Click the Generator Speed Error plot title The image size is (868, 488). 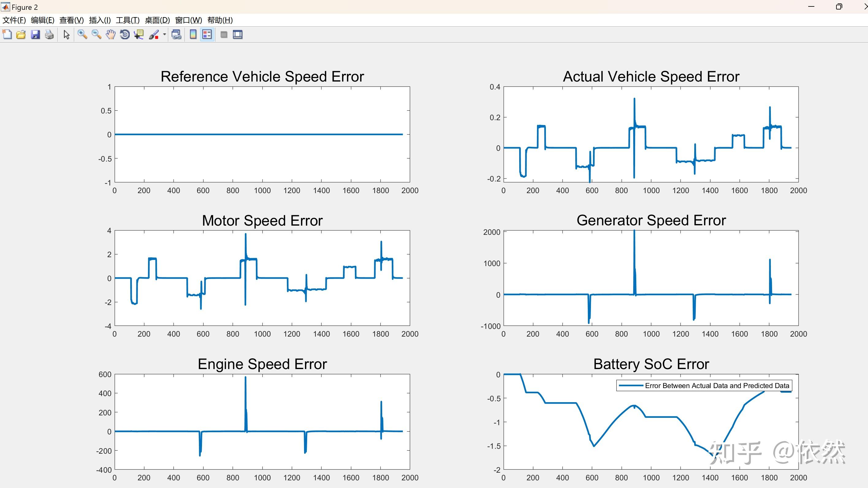point(651,220)
